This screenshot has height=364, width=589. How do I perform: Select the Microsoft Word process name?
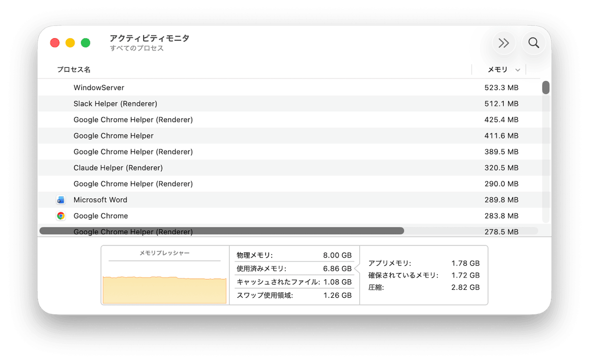tap(100, 200)
